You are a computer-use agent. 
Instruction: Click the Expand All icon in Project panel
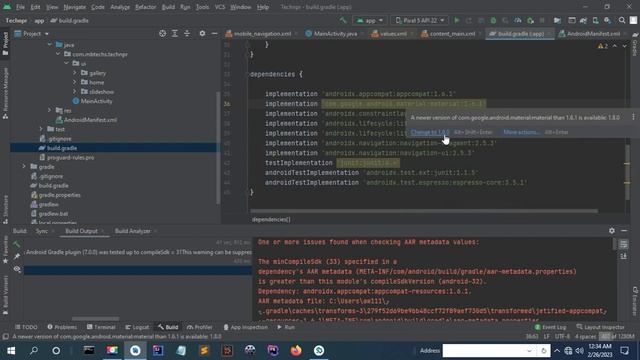coord(175,33)
